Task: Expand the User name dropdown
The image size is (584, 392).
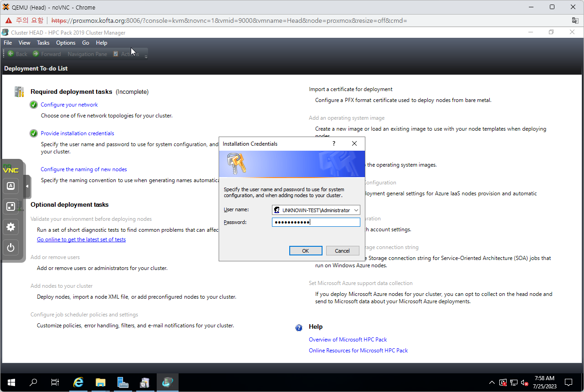Action: click(x=356, y=210)
